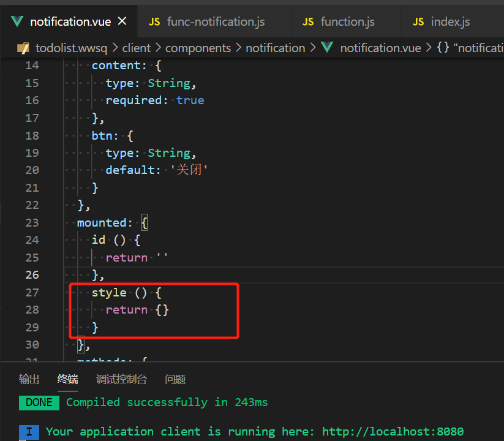Switch to the function.js tab
The image size is (504, 441).
347,22
